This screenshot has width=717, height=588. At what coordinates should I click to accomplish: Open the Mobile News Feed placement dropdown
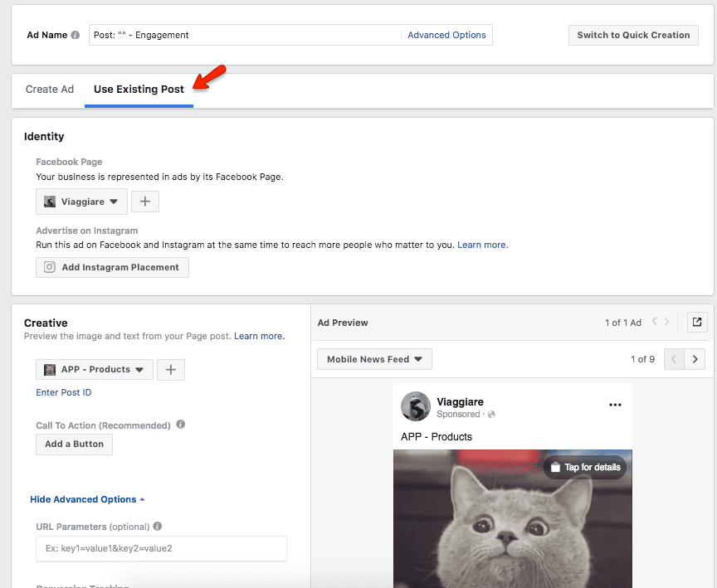click(x=374, y=359)
